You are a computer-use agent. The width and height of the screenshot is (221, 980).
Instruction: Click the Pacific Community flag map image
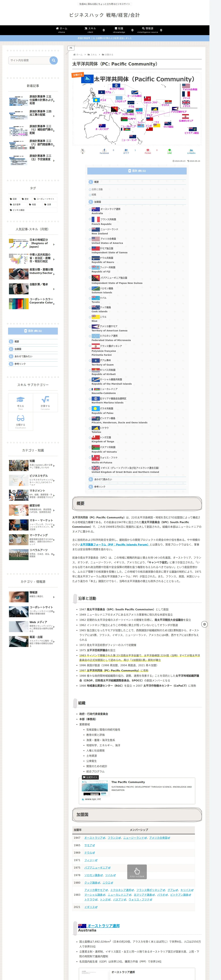(137, 109)
